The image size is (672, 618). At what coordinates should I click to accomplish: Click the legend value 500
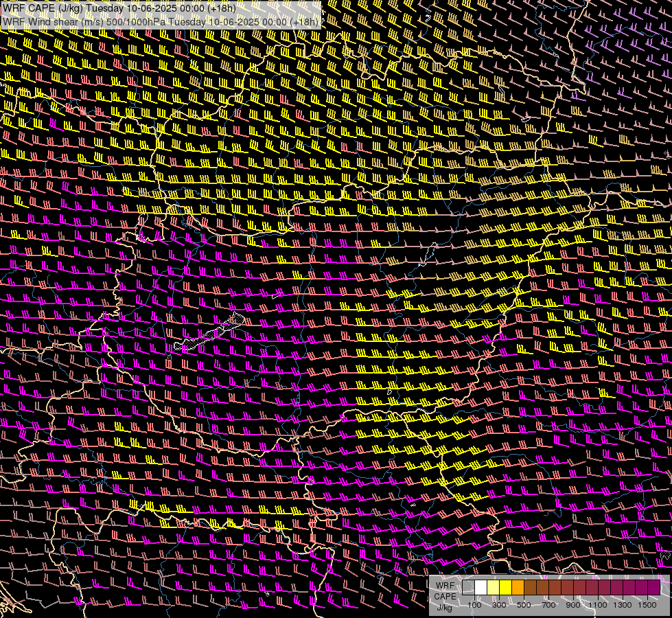[x=524, y=605]
